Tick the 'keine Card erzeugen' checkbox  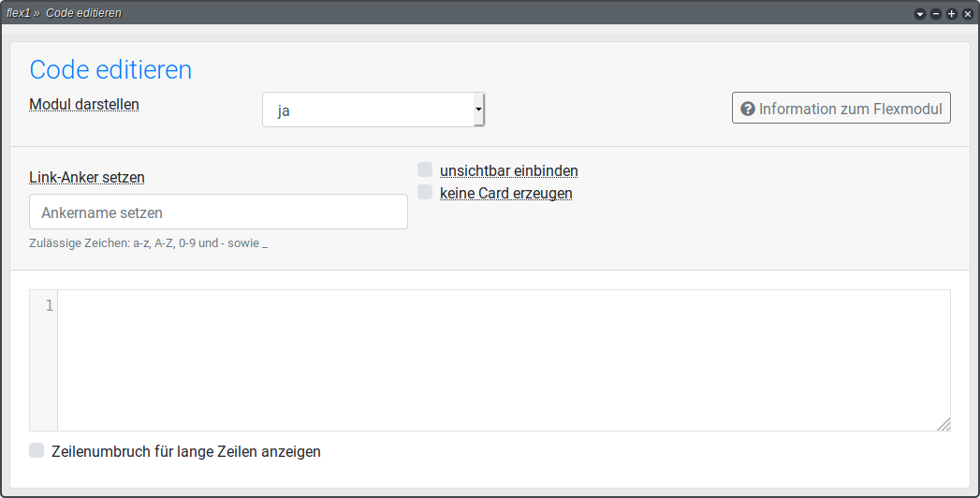425,193
